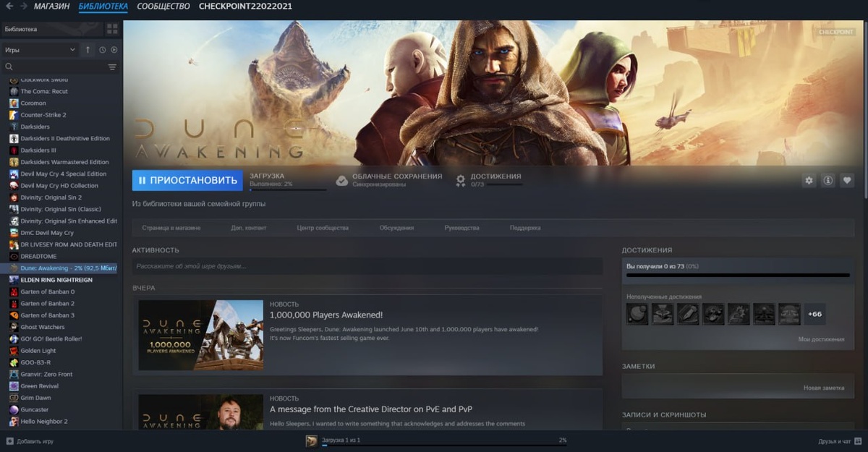The height and width of the screenshot is (452, 868).
Task: Click the Divinity: Original Sin 2 icon
Action: [14, 197]
